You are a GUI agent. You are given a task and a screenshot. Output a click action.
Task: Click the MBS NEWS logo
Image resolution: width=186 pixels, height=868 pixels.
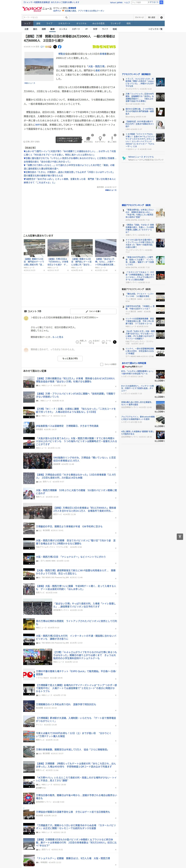click(104, 47)
